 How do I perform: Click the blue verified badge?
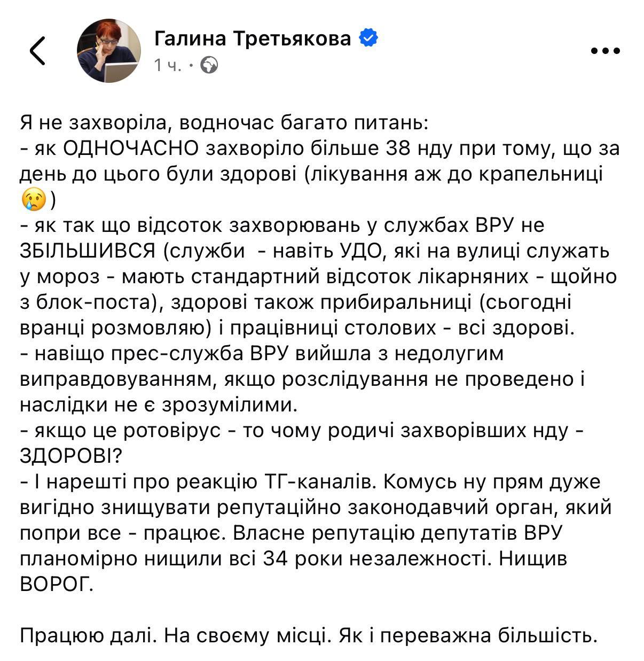[369, 38]
